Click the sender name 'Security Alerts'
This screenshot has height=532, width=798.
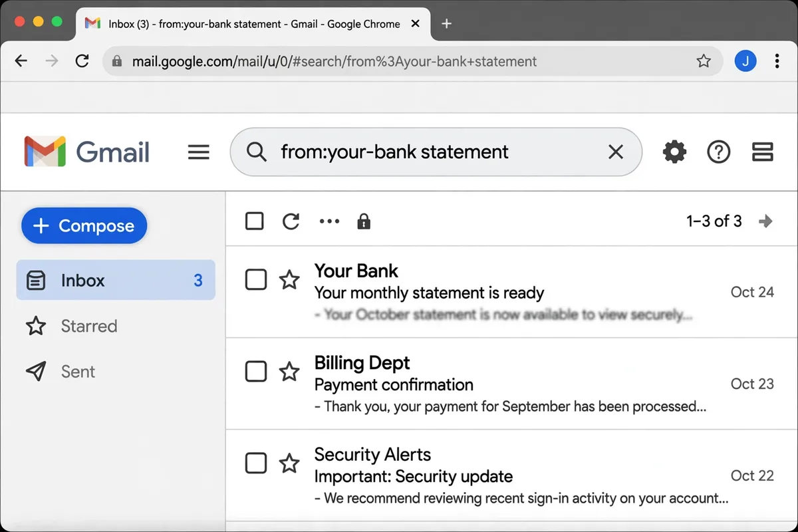pyautogui.click(x=372, y=454)
